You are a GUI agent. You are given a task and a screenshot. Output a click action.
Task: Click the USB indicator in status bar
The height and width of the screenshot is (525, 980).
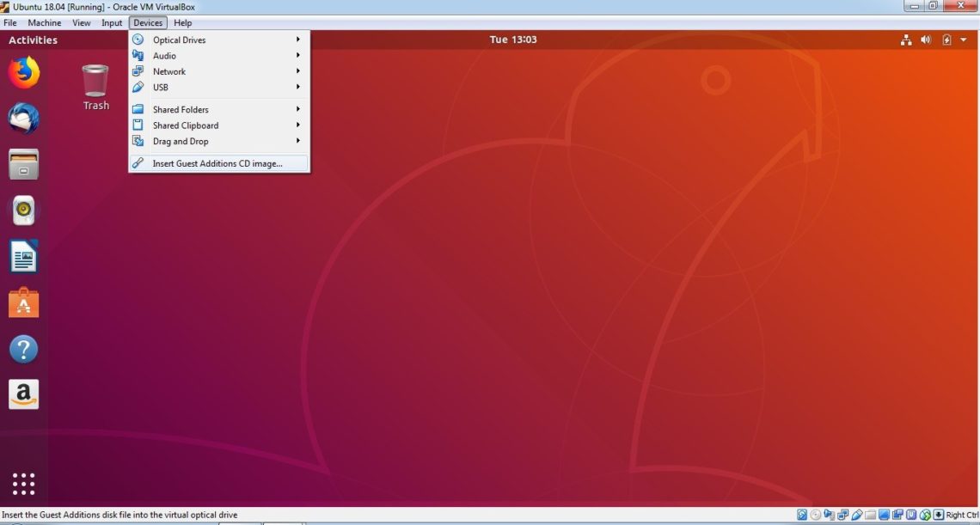pyautogui.click(x=856, y=516)
